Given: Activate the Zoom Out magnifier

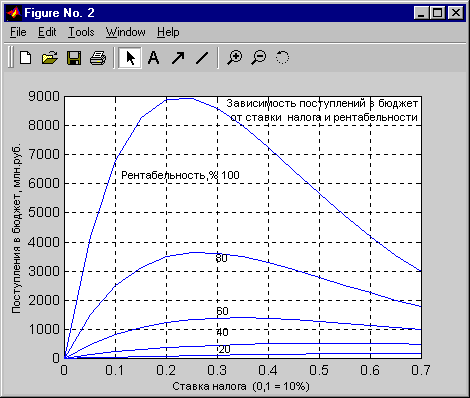Looking at the screenshot, I should coord(259,58).
